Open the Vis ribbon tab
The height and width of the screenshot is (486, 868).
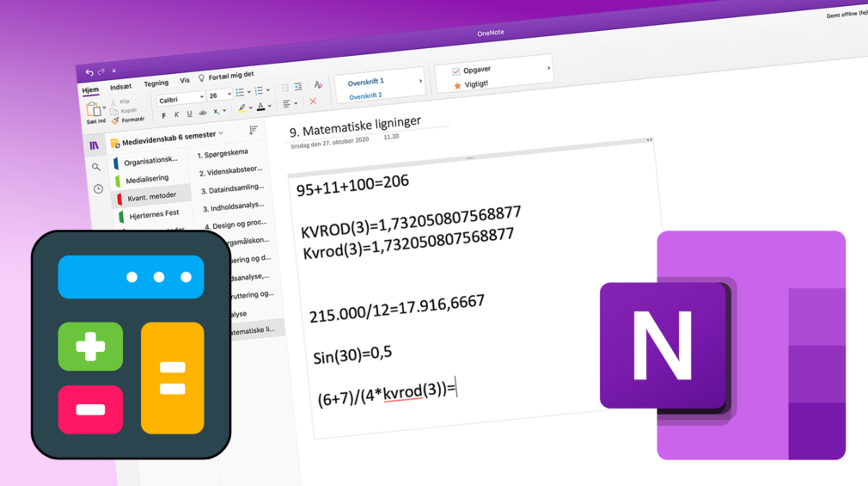(185, 81)
